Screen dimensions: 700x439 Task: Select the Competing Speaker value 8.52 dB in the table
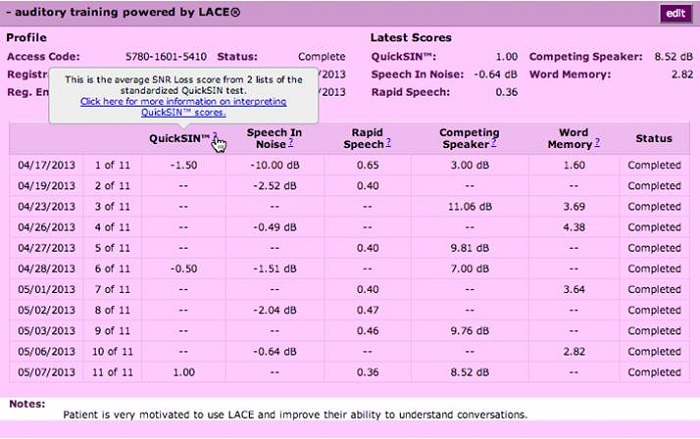(x=469, y=372)
